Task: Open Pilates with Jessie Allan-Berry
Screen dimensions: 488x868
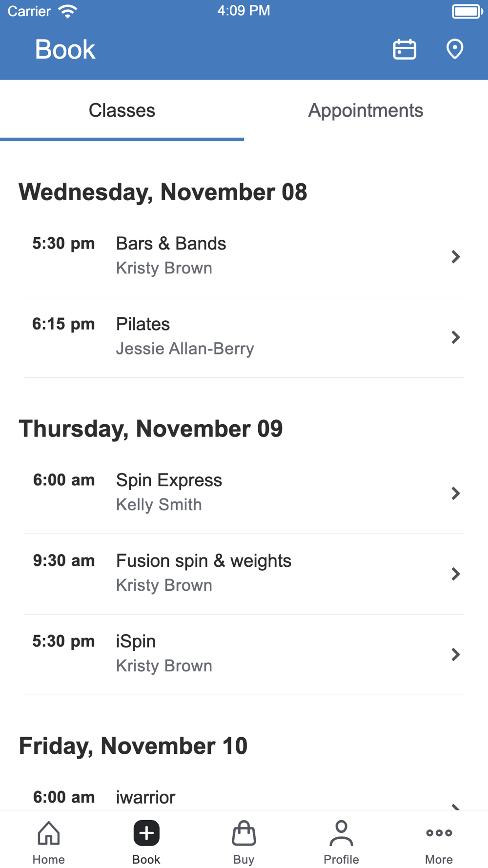Action: tap(244, 337)
